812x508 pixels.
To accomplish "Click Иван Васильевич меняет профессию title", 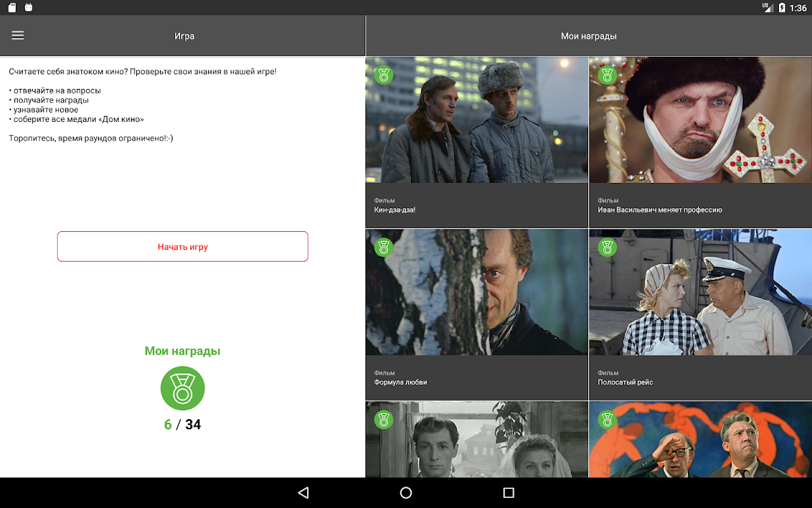I will [x=660, y=210].
